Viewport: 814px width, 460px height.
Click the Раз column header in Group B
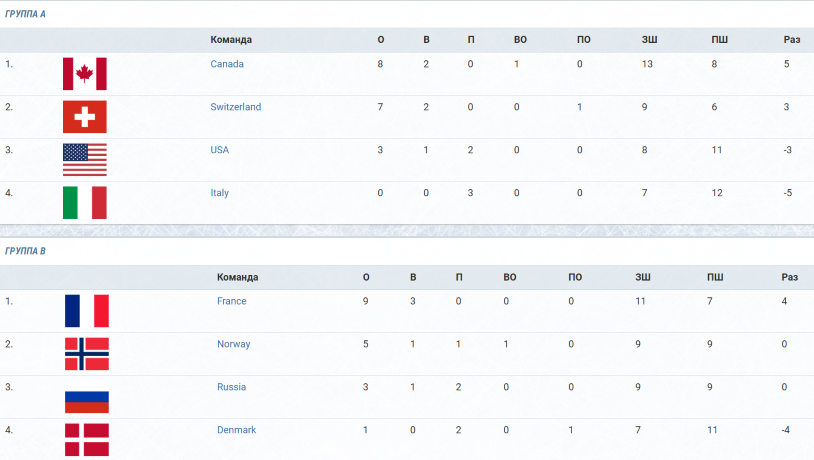[x=790, y=277]
